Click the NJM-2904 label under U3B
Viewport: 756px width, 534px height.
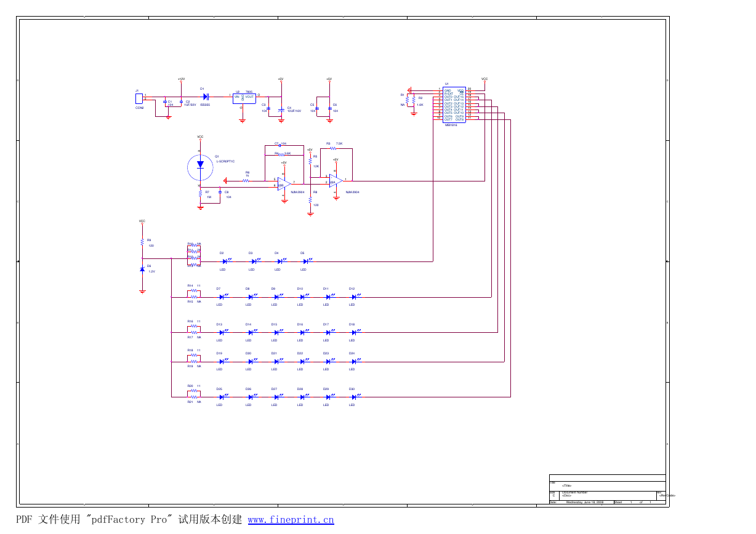point(298,193)
